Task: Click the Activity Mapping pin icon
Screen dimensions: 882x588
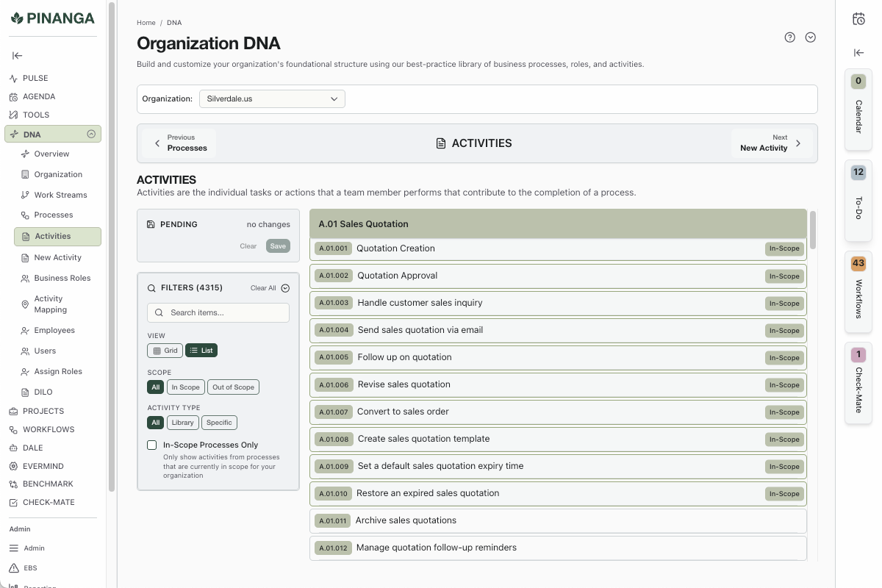Action: pyautogui.click(x=25, y=304)
